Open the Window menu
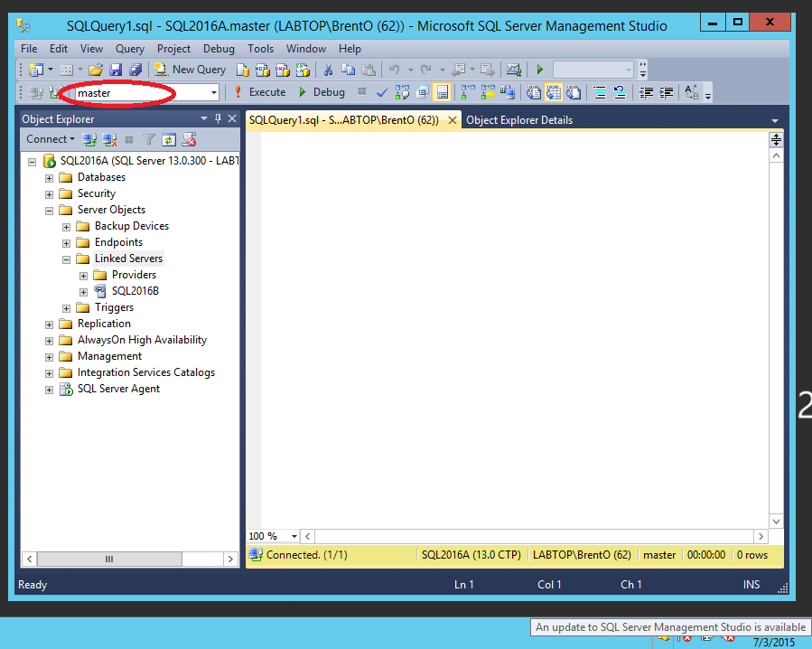The width and height of the screenshot is (812, 649). point(306,49)
